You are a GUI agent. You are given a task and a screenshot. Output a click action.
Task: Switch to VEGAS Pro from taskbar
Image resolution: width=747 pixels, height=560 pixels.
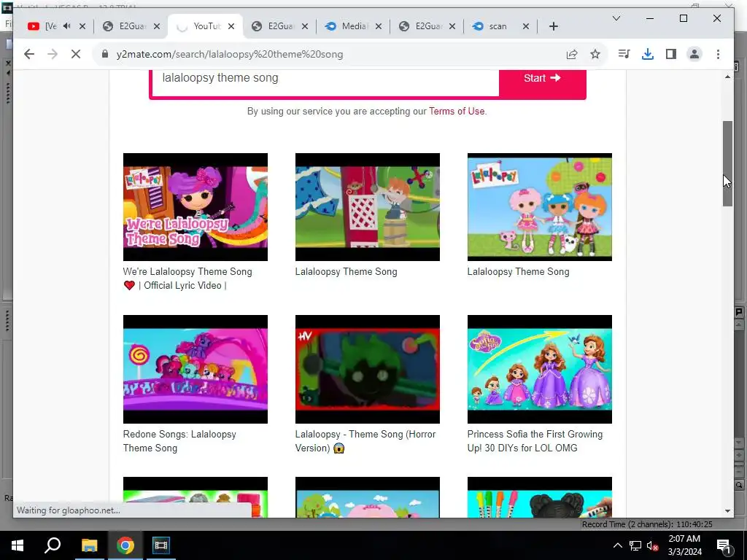click(161, 545)
